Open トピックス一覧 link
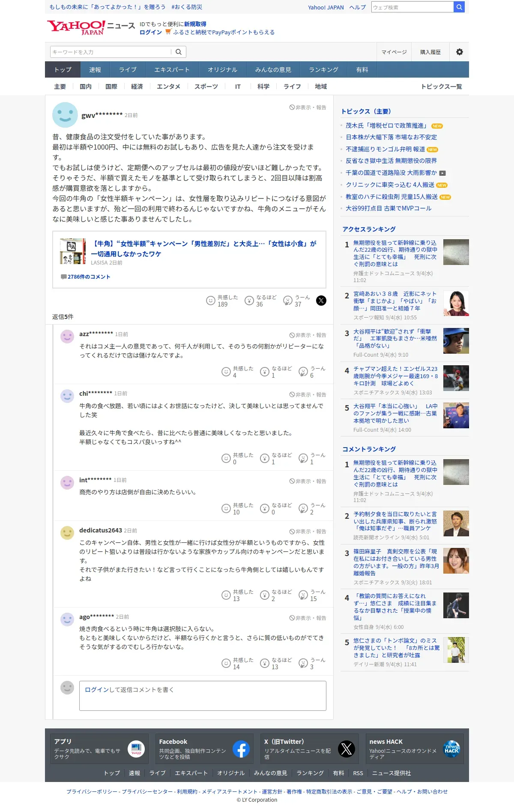 [442, 87]
